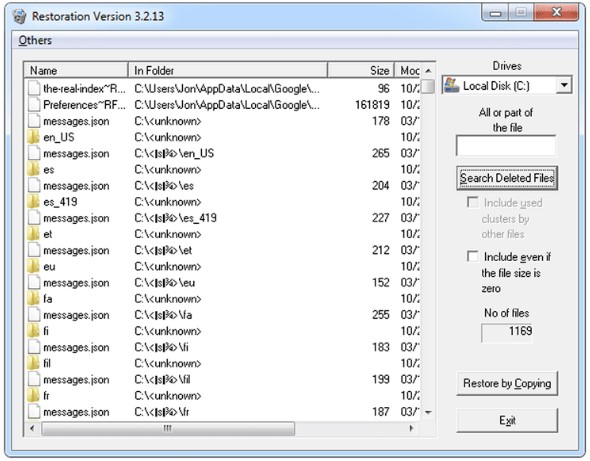Select the fil folder icon

[33, 364]
